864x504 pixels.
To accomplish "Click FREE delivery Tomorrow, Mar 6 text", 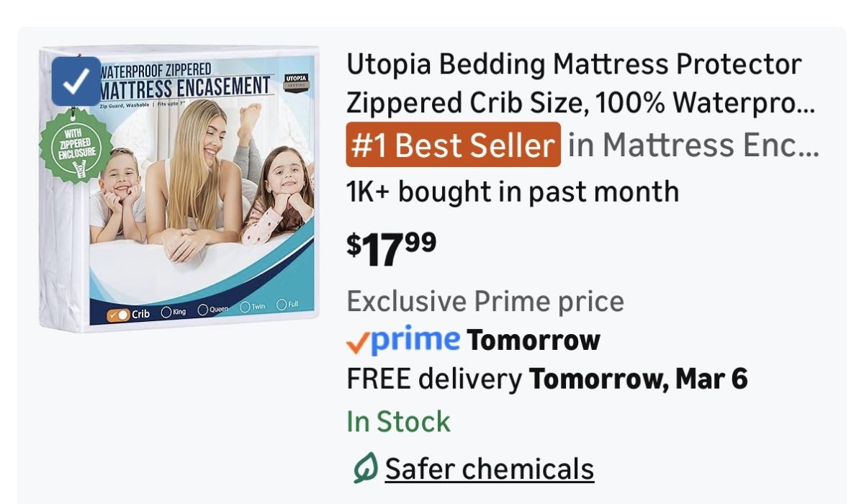I will pyautogui.click(x=547, y=379).
